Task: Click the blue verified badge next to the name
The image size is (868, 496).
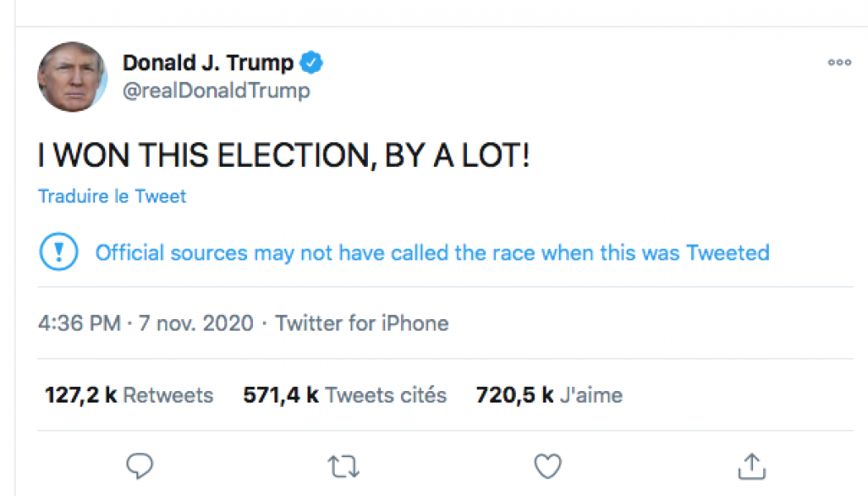Action: click(312, 62)
